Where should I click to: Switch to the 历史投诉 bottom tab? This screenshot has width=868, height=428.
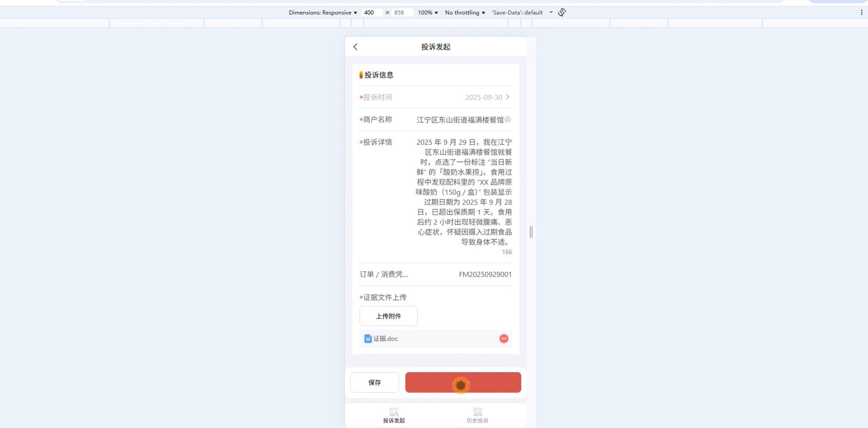click(477, 415)
